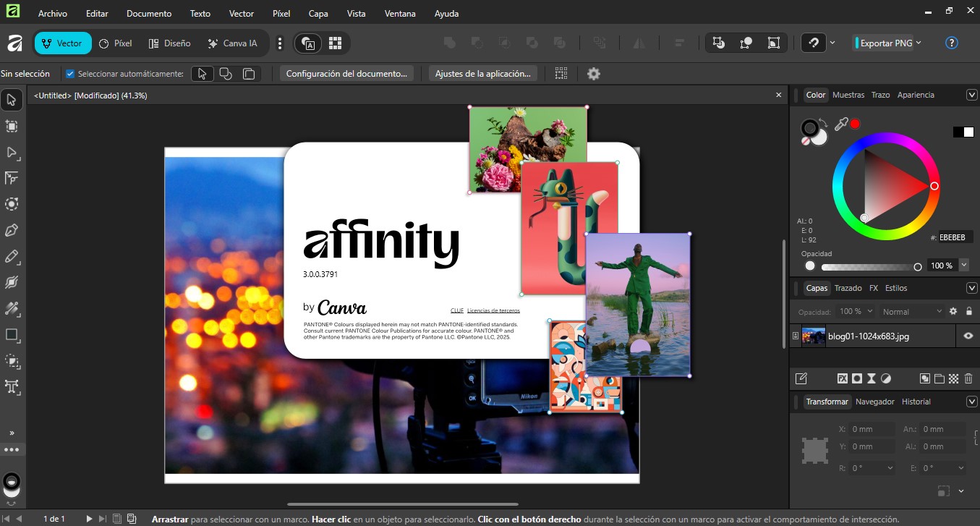Select the Move tool in the toolbar
980x526 pixels.
click(12, 99)
